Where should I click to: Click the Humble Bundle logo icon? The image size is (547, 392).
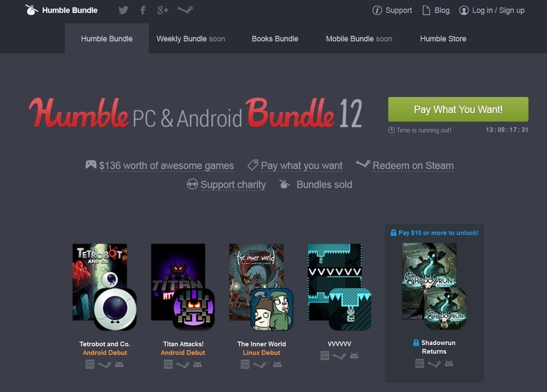coord(31,10)
